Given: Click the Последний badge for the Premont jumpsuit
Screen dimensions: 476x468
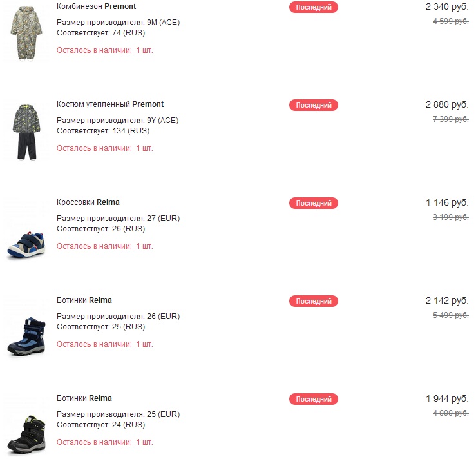Looking at the screenshot, I should pos(314,7).
